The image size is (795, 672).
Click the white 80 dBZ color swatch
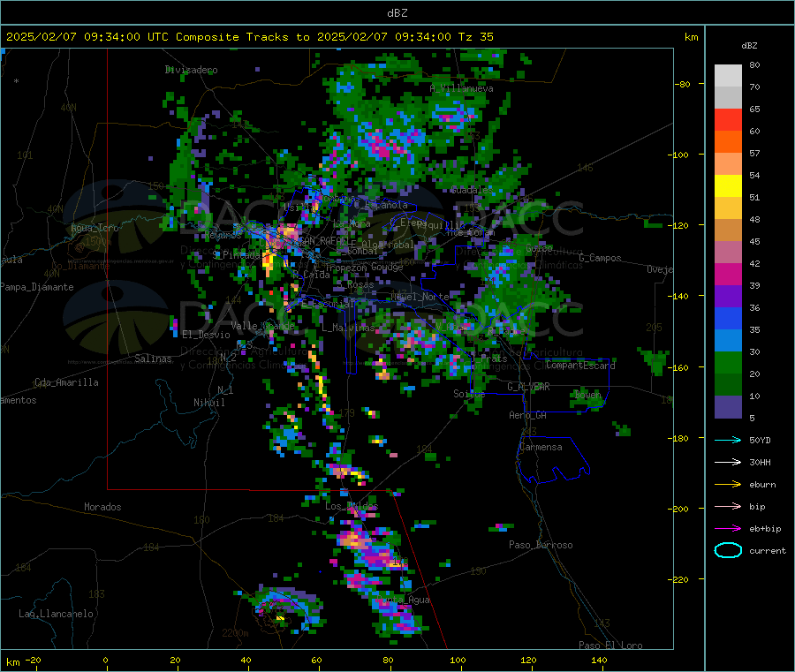coord(728,76)
